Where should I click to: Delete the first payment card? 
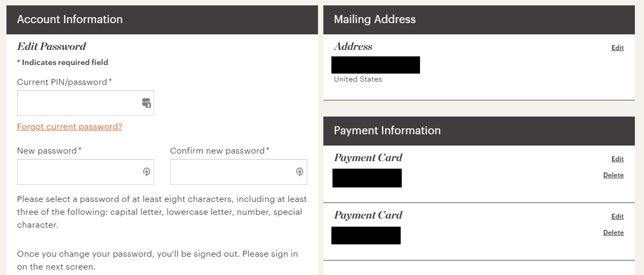click(613, 175)
